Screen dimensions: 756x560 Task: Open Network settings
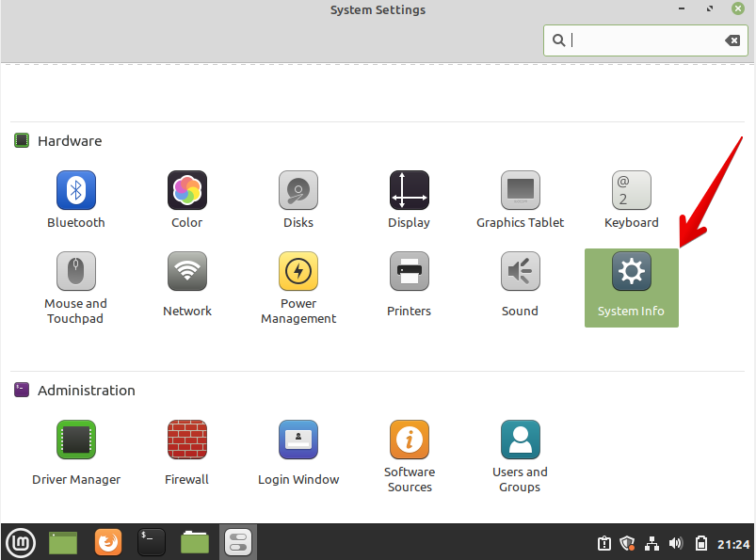(187, 284)
